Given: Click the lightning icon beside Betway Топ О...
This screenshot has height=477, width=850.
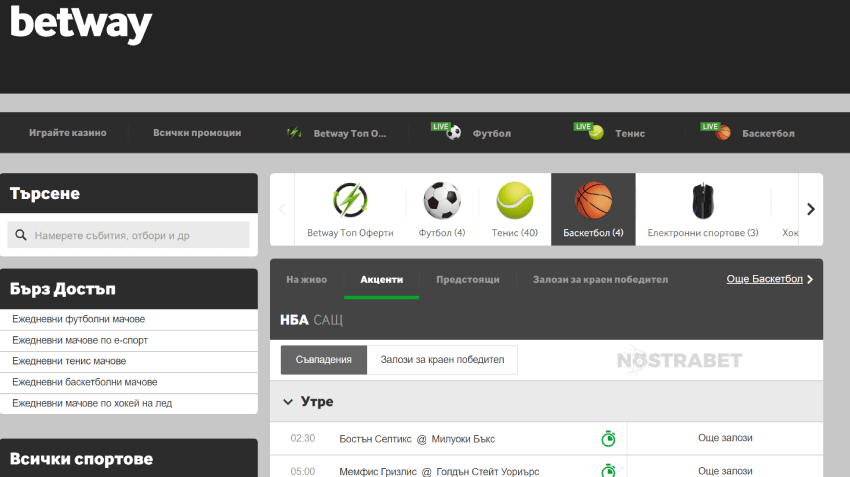Looking at the screenshot, I should pos(294,133).
